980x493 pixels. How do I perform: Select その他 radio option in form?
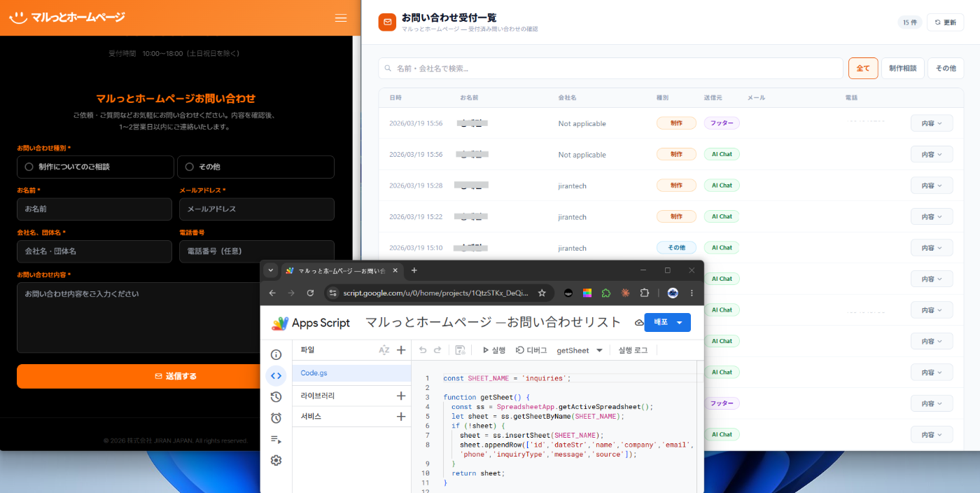tap(255, 167)
